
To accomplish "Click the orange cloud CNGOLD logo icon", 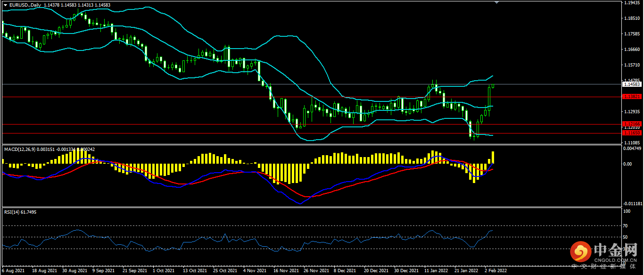I will [580, 253].
